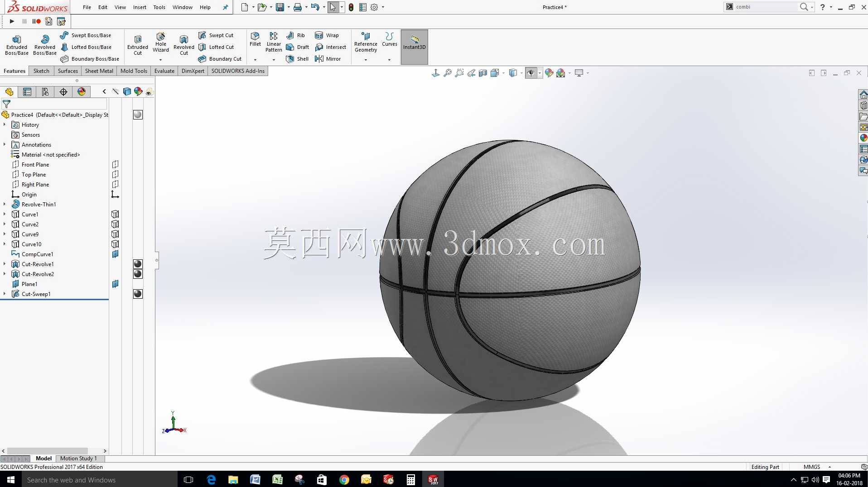
Task: Select the Intersect tool
Action: [330, 47]
